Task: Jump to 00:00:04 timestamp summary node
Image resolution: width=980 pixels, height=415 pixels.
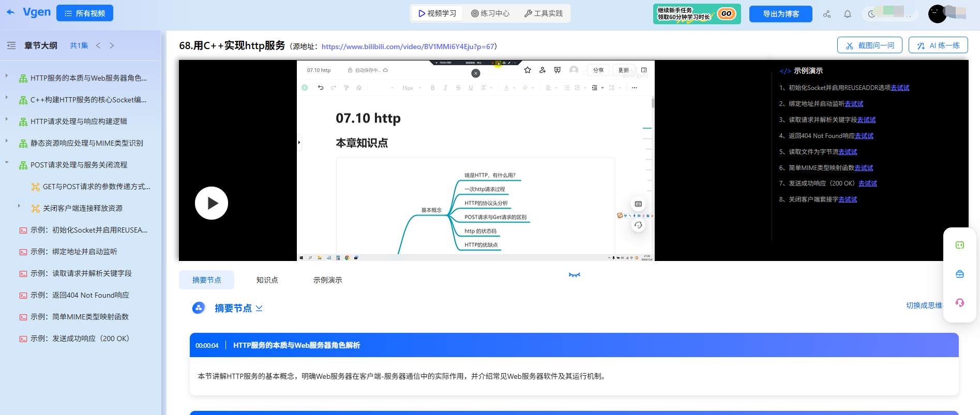Action: (x=207, y=345)
